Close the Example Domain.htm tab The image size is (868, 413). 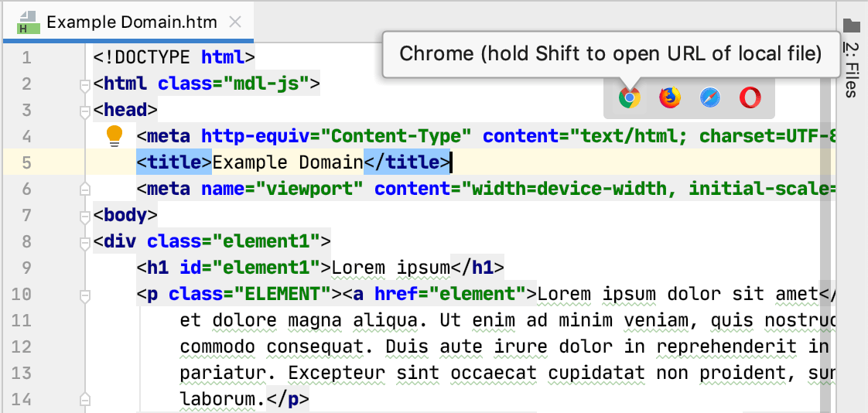point(236,22)
